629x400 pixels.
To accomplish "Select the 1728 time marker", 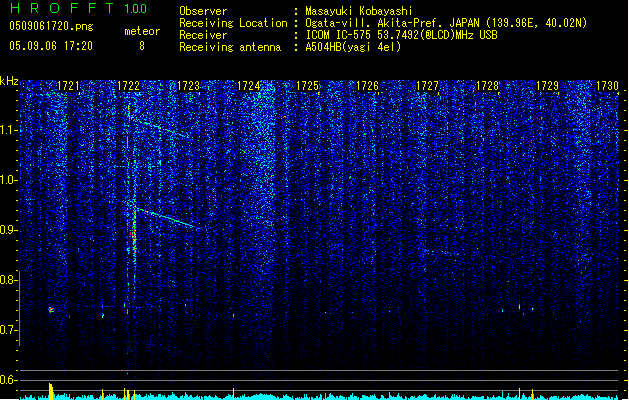I will point(487,86).
